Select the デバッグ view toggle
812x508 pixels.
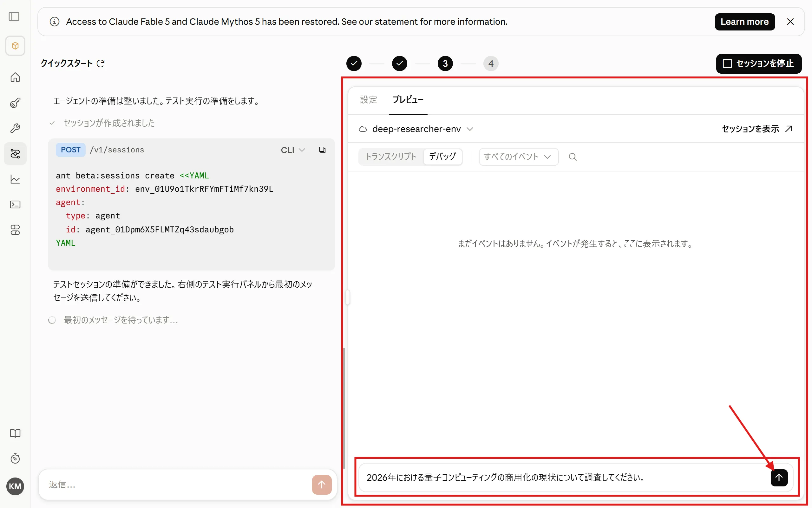442,157
